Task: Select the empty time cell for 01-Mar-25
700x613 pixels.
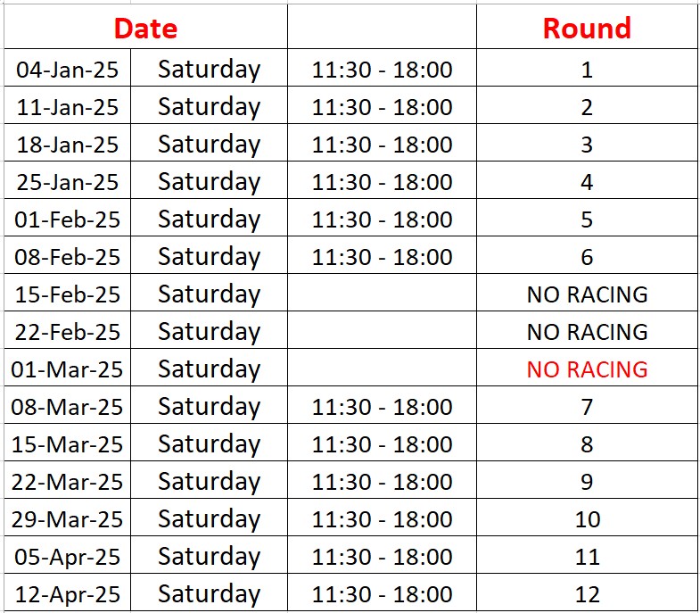Action: (383, 369)
